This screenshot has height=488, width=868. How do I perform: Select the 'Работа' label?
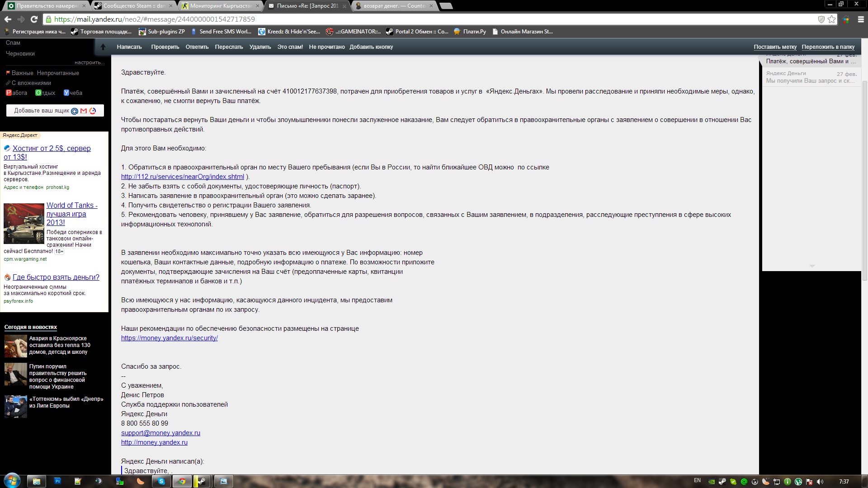(16, 93)
